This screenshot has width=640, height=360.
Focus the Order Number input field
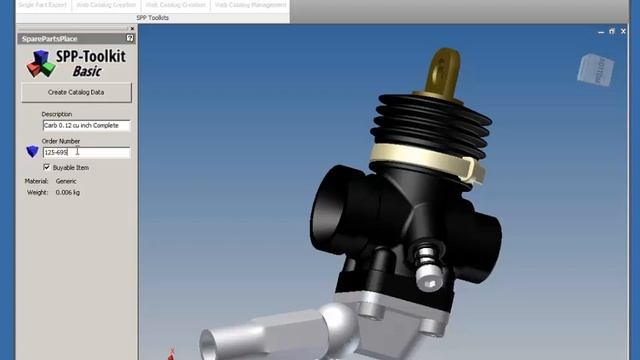87,152
